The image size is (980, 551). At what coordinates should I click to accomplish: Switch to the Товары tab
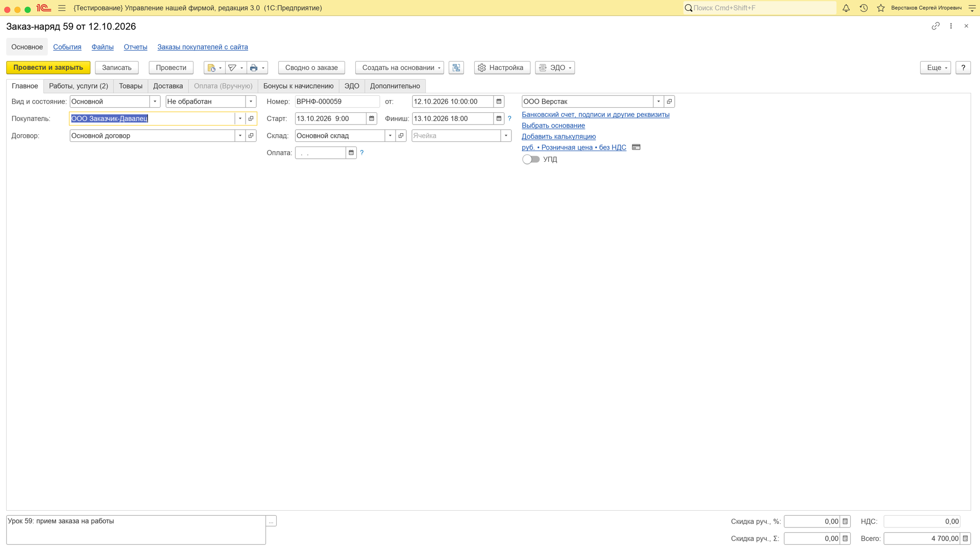click(x=131, y=86)
